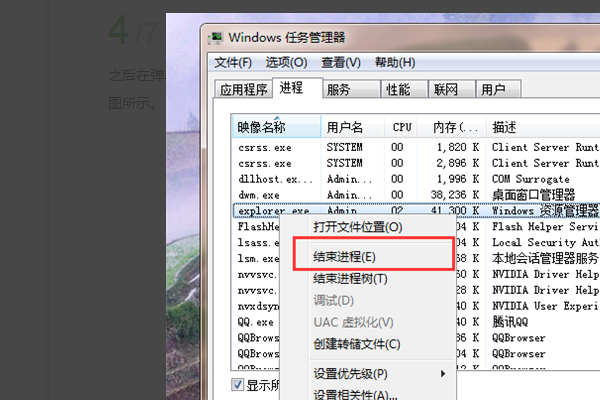Click the NVIDIA User Experi description cell
Viewport: 600px width, 400px height.
tap(545, 306)
